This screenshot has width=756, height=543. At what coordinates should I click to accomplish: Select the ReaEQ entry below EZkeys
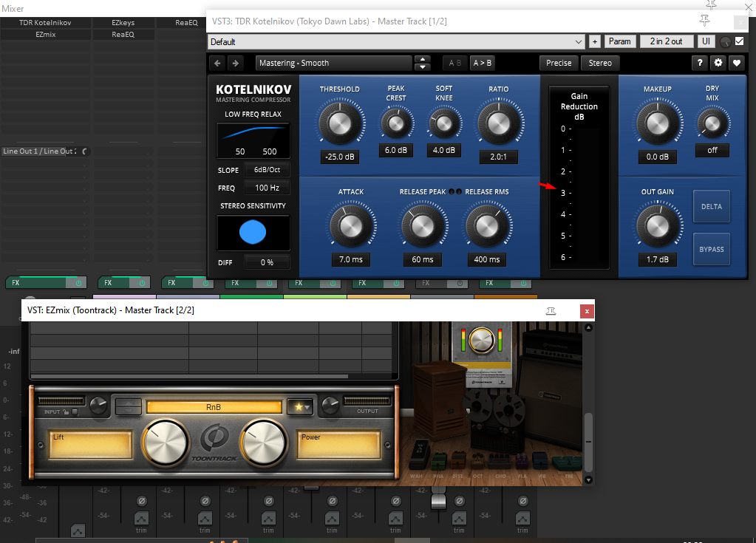[x=123, y=34]
